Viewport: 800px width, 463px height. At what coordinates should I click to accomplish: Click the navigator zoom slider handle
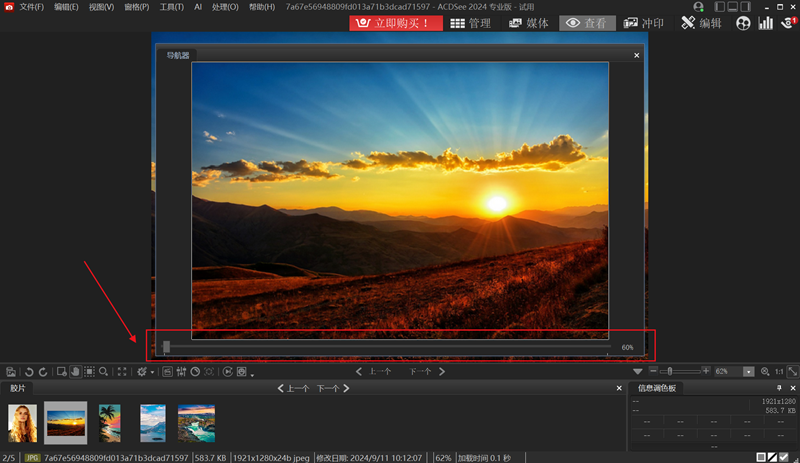pyautogui.click(x=166, y=347)
